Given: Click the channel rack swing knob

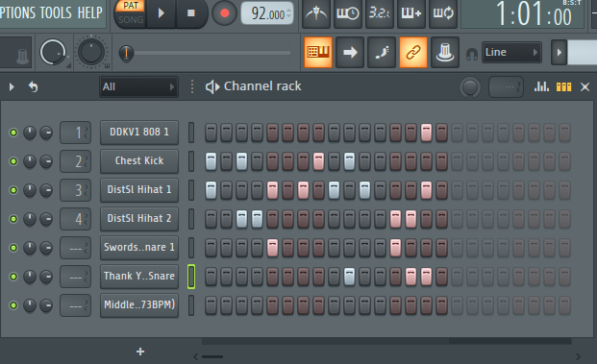Looking at the screenshot, I should pos(470,87).
